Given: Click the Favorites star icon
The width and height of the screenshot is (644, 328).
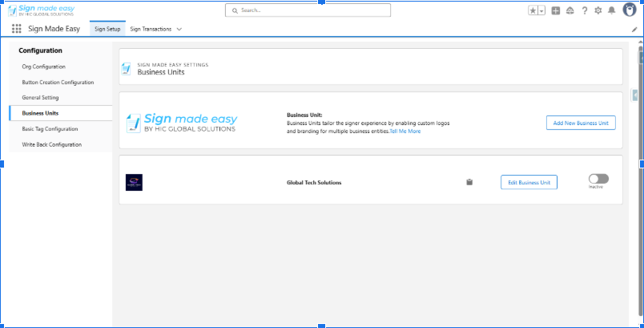Looking at the screenshot, I should (533, 11).
